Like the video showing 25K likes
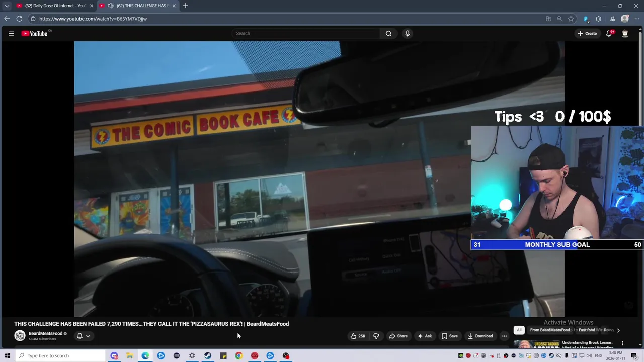Viewport: 644px width, 362px height. click(x=358, y=336)
